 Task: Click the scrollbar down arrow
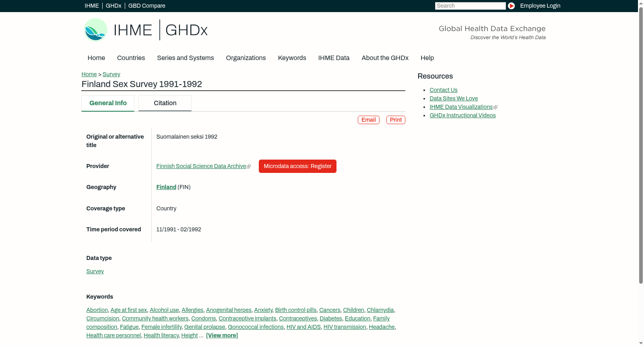(641, 344)
